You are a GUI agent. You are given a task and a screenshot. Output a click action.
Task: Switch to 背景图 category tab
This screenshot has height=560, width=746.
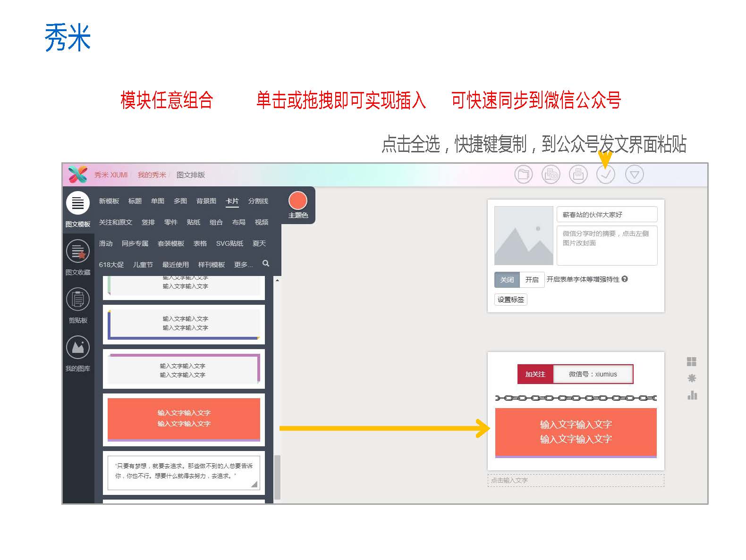[206, 201]
